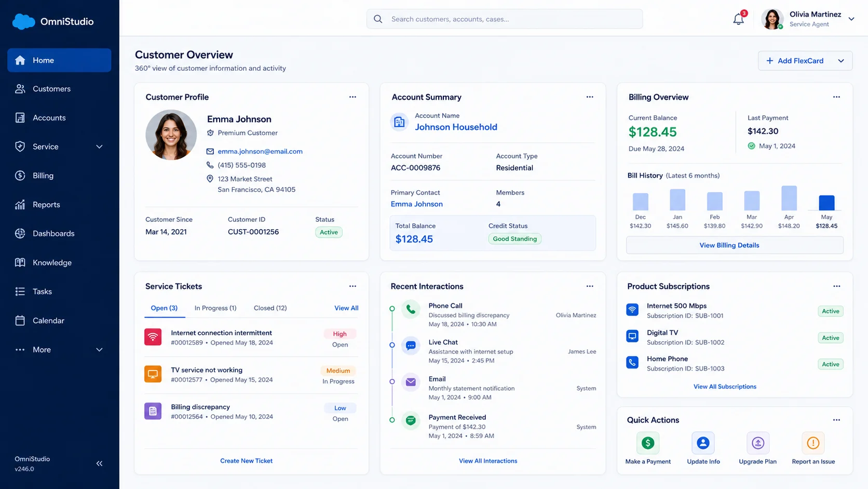Click the View Billing Details button
The height and width of the screenshot is (489, 868).
[x=735, y=245]
